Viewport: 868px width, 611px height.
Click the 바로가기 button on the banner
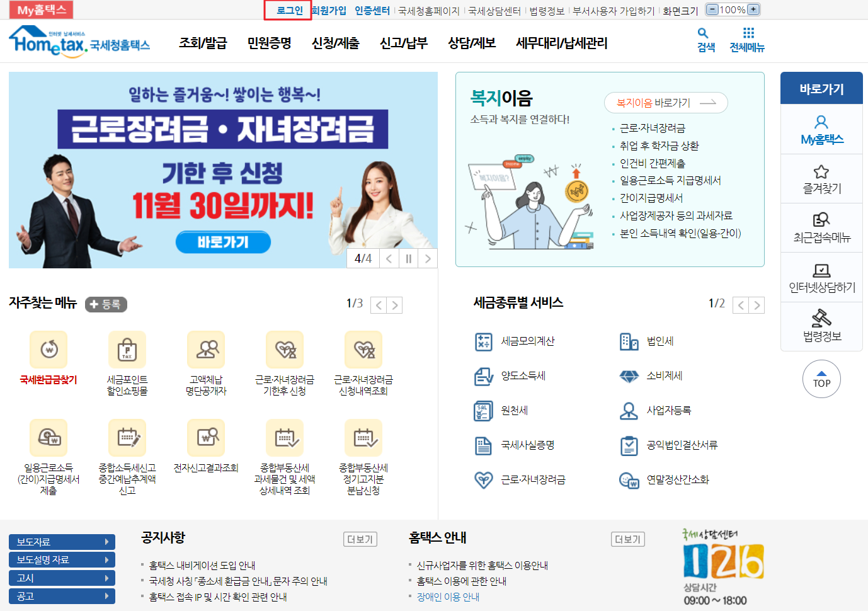point(223,242)
